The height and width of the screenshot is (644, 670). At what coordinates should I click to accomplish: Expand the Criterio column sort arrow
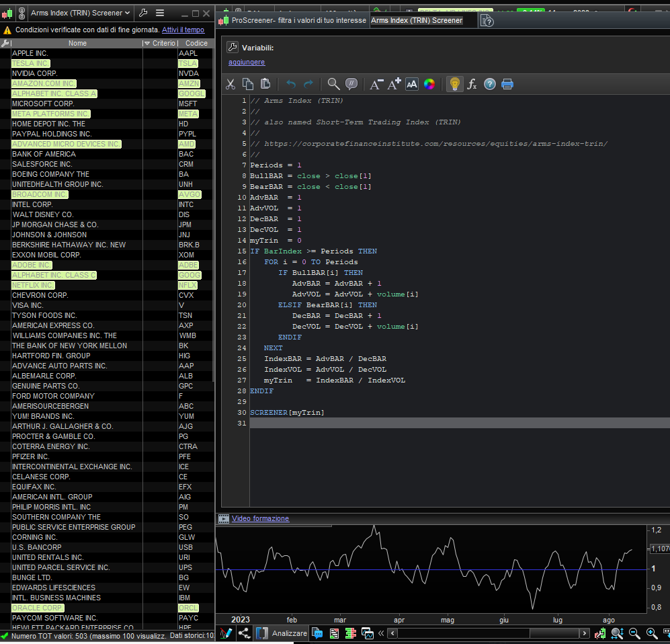coord(147,44)
